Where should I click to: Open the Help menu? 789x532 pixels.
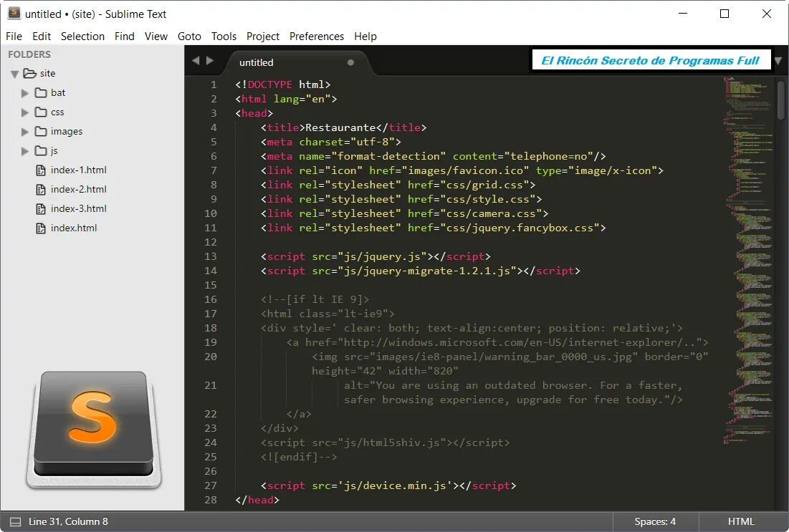[x=365, y=37]
